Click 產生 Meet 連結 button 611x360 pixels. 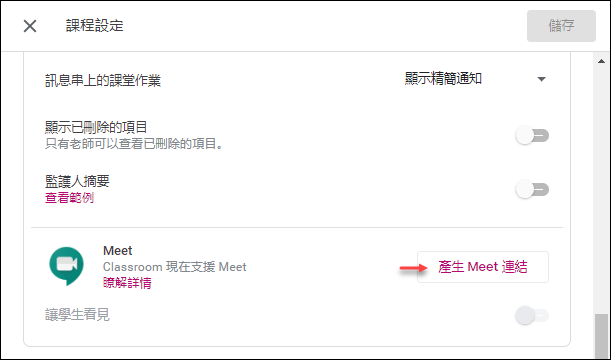tap(483, 267)
